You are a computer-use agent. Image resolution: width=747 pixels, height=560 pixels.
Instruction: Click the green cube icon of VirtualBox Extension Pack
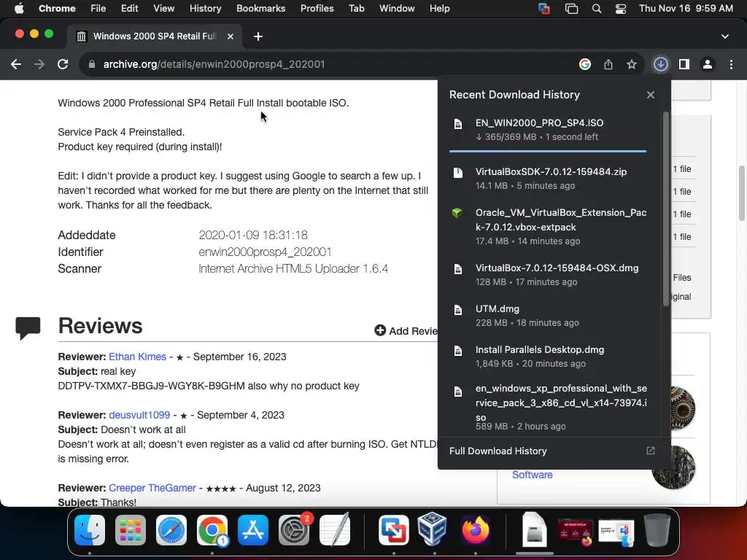click(457, 213)
